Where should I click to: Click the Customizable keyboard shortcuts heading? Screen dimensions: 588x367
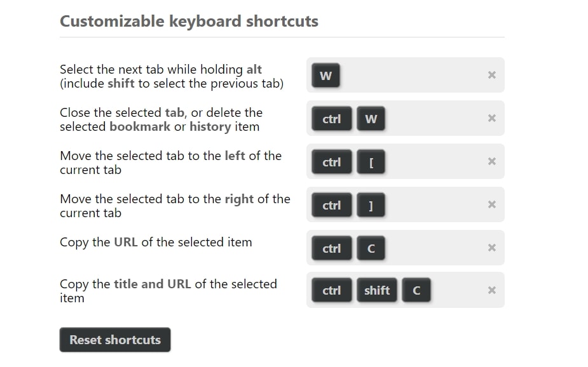[189, 21]
